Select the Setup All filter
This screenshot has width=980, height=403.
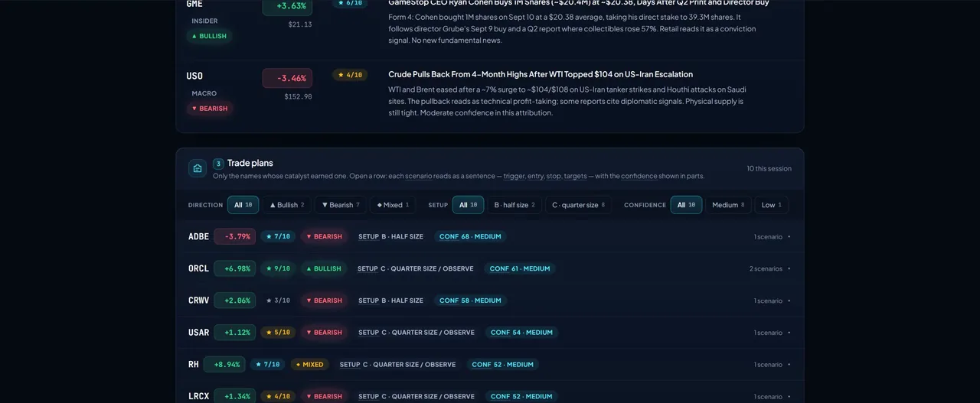468,205
